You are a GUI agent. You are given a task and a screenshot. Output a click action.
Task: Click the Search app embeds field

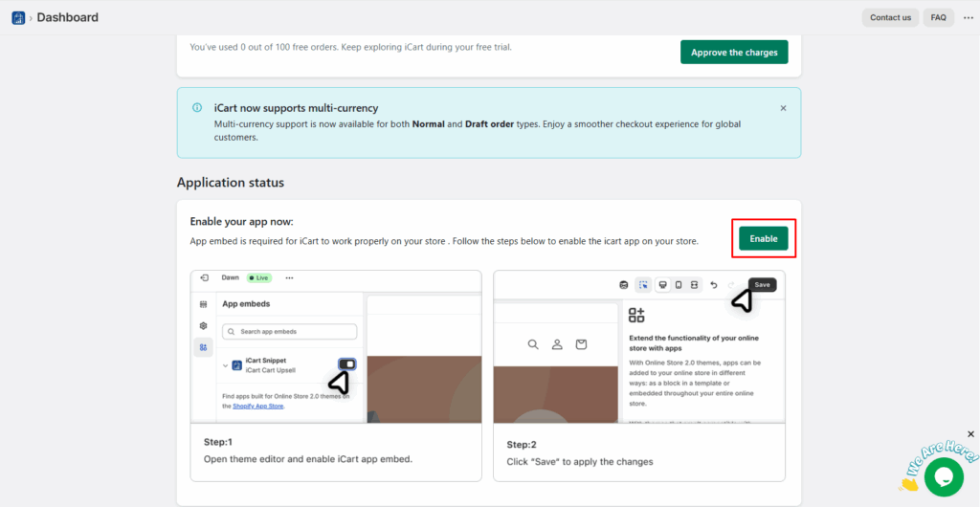point(289,332)
